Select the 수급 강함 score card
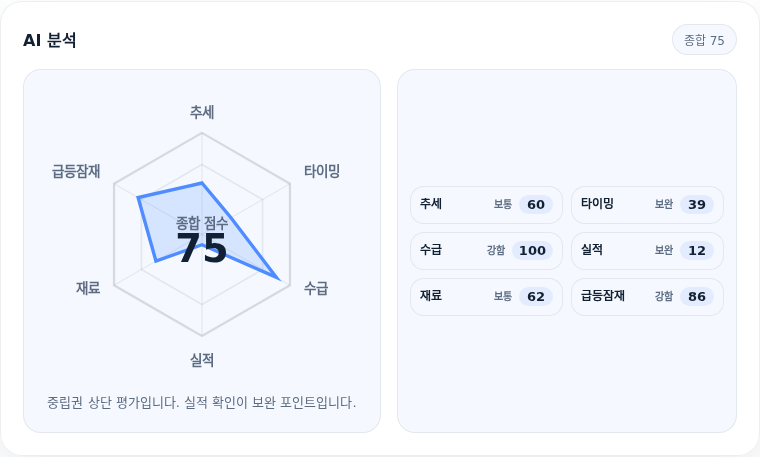This screenshot has height=457, width=760. click(x=486, y=251)
